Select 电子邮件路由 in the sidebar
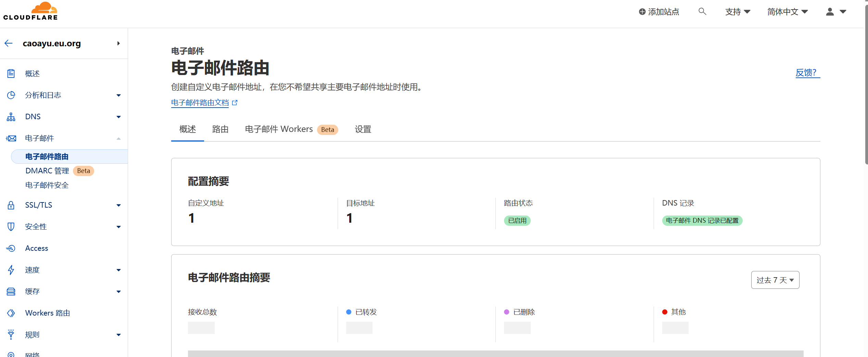Screen dimensions: 868x357 coord(70,157)
